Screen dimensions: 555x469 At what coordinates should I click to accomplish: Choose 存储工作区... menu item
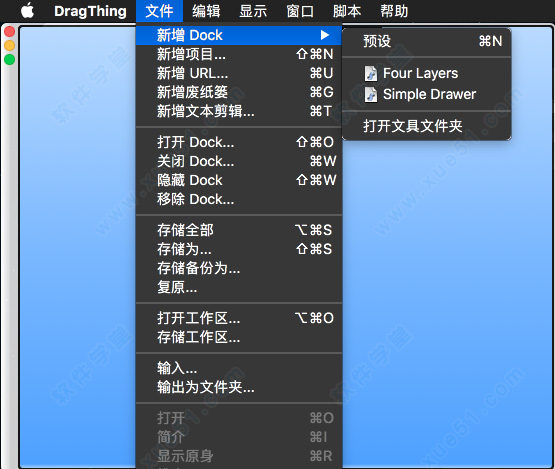pos(239,337)
